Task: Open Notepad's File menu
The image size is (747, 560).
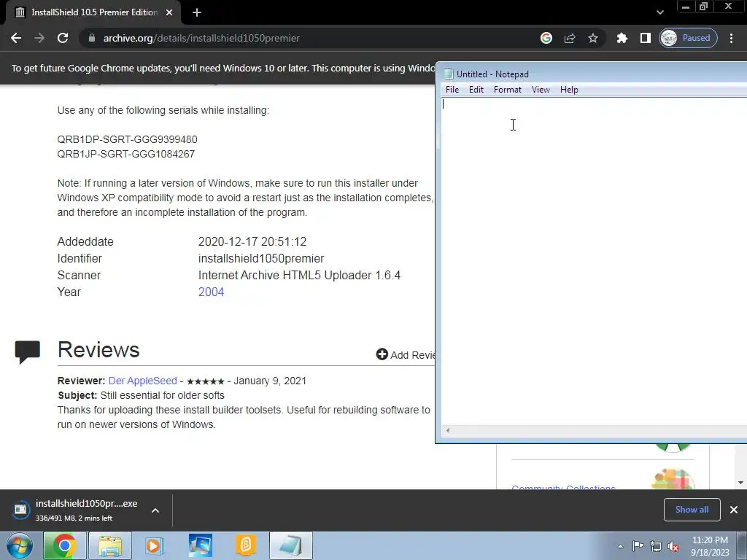Action: pos(452,90)
